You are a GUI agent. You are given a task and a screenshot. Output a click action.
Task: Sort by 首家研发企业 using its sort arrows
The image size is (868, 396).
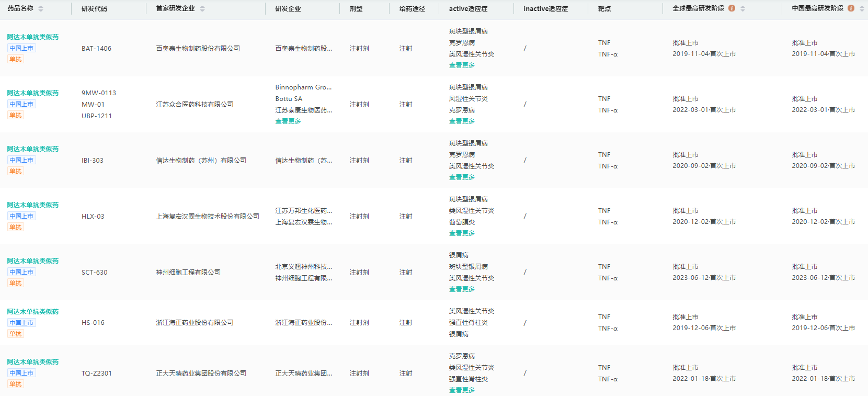click(x=202, y=8)
